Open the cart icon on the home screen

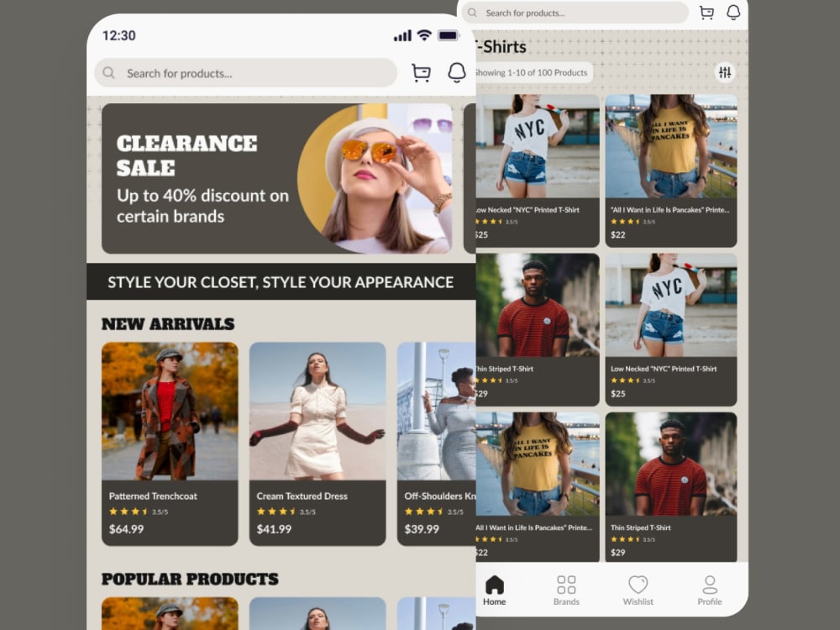tap(421, 72)
